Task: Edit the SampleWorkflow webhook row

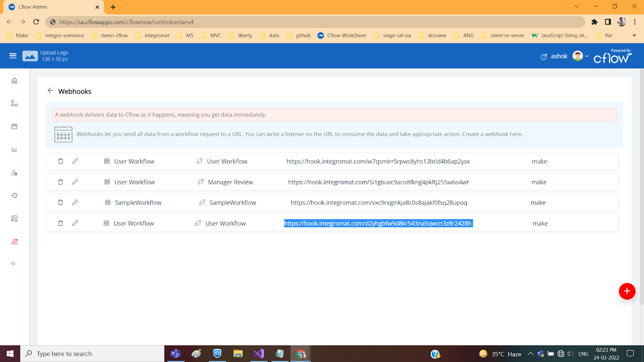Action: tap(75, 202)
